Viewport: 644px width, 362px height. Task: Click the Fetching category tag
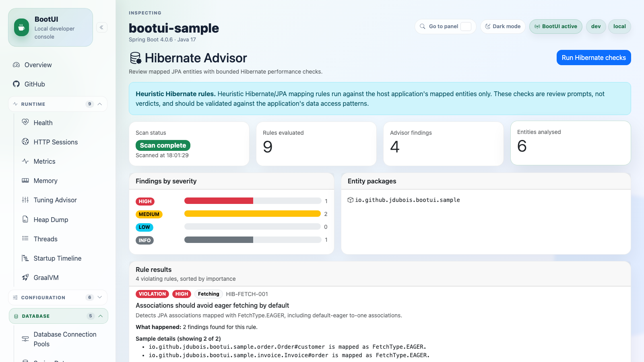[208, 294]
